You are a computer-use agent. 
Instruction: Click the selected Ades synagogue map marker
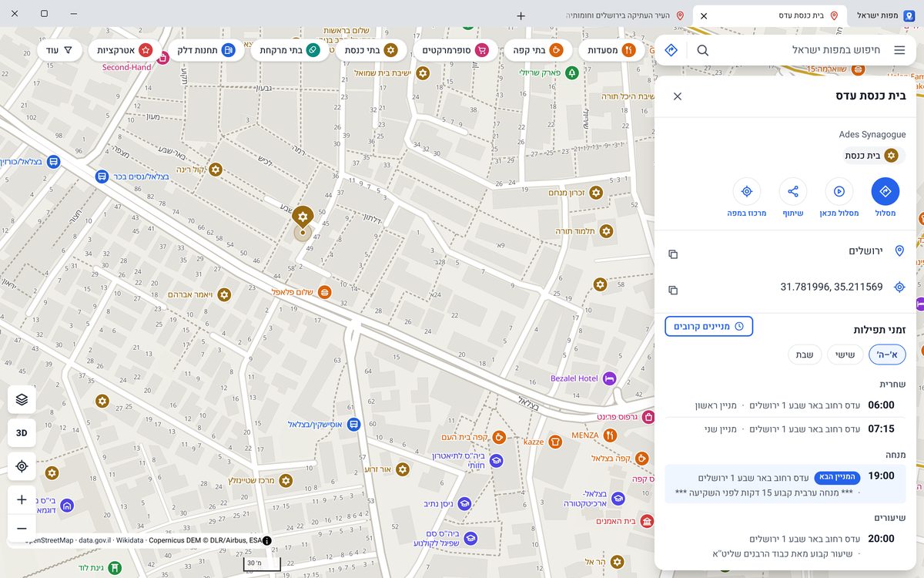[x=303, y=217]
